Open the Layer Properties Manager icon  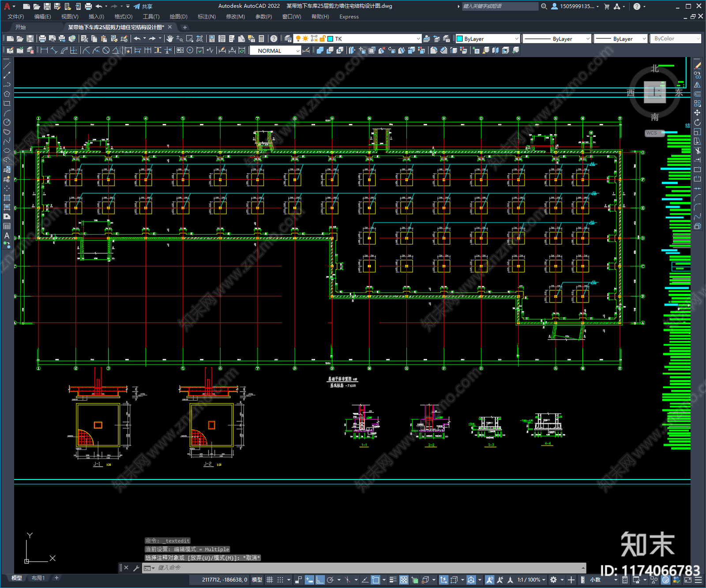pos(288,39)
